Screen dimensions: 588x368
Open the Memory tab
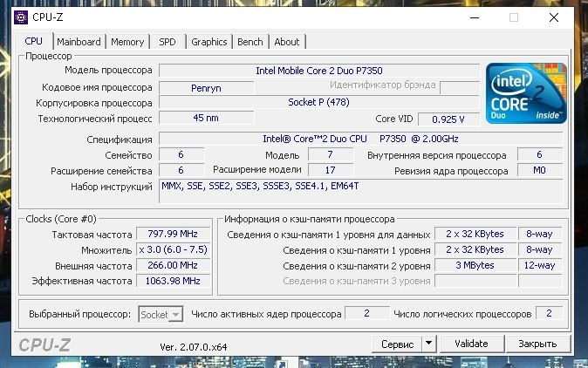(127, 42)
